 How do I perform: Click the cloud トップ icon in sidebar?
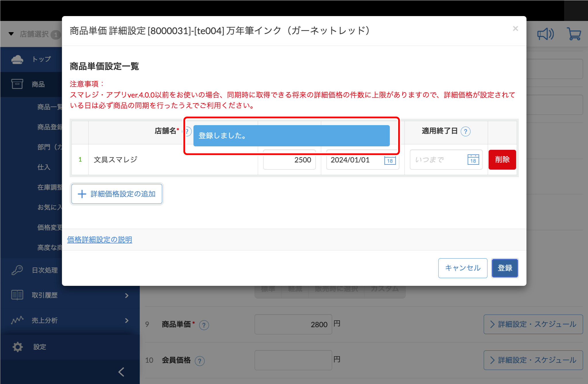17,59
